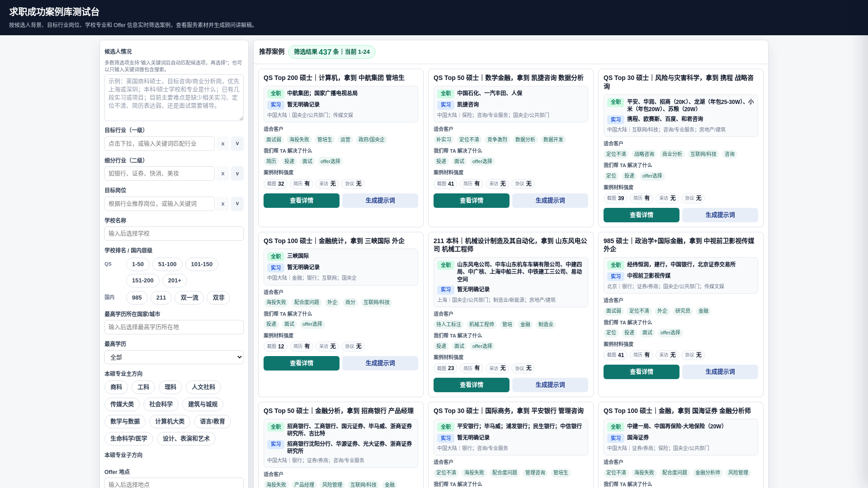Select the 生命科学/医学 major chip

coord(129,439)
